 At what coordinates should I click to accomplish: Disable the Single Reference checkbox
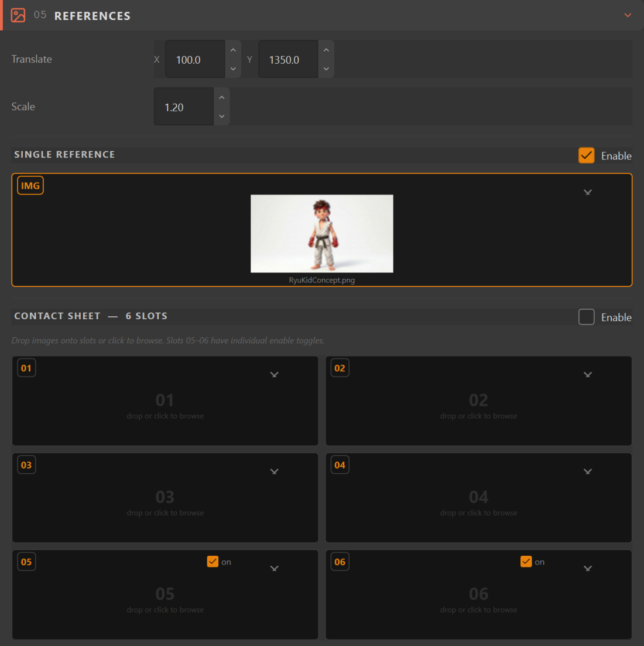(587, 155)
